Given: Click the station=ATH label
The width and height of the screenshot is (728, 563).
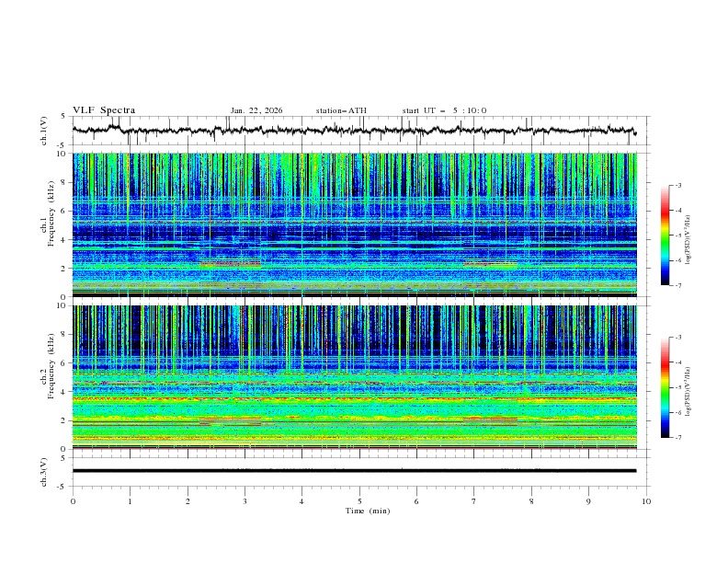Looking at the screenshot, I should coord(341,110).
